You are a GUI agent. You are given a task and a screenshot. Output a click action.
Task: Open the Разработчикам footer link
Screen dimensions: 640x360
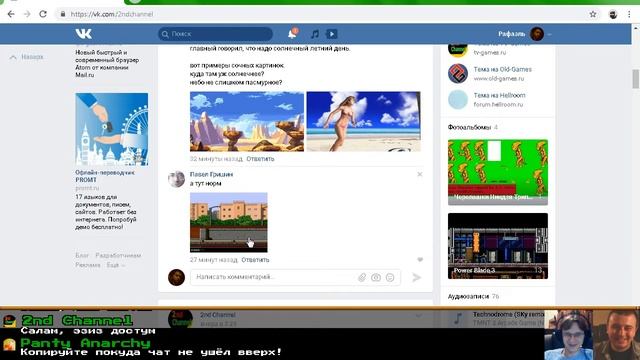[x=118, y=255]
